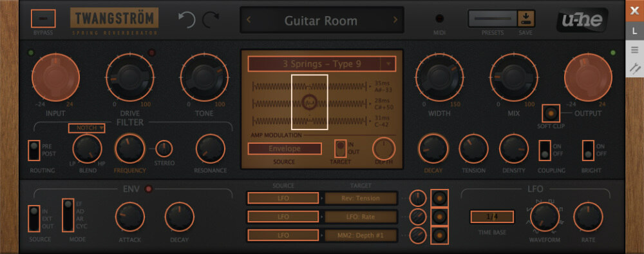Toggle the amp modulation Target IN/OUT switch
Image resolution: width=644 pixels, height=254 pixels.
341,148
